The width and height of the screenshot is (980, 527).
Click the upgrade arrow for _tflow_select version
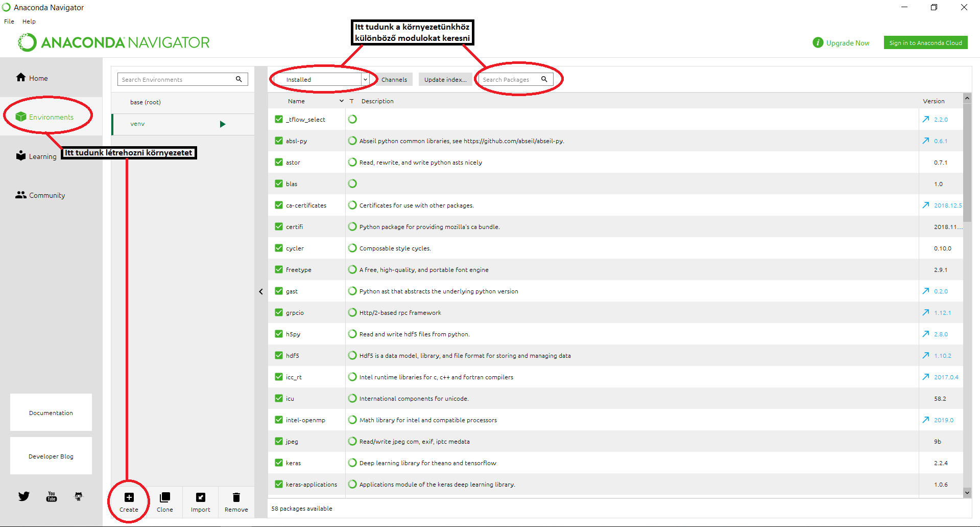926,119
